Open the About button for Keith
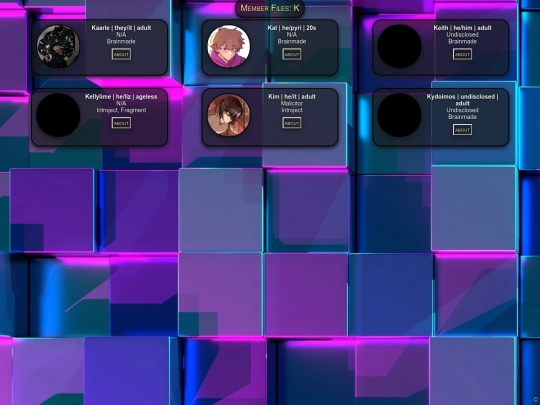 462,54
